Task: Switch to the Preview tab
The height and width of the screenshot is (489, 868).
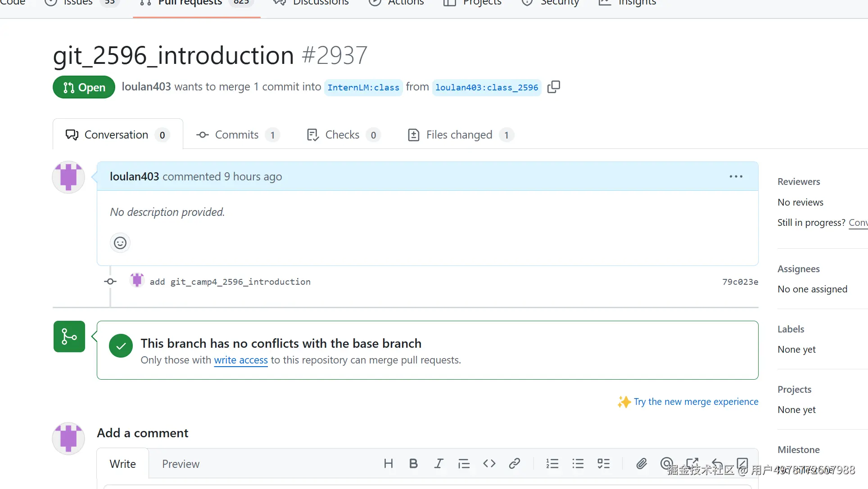Action: pyautogui.click(x=181, y=464)
